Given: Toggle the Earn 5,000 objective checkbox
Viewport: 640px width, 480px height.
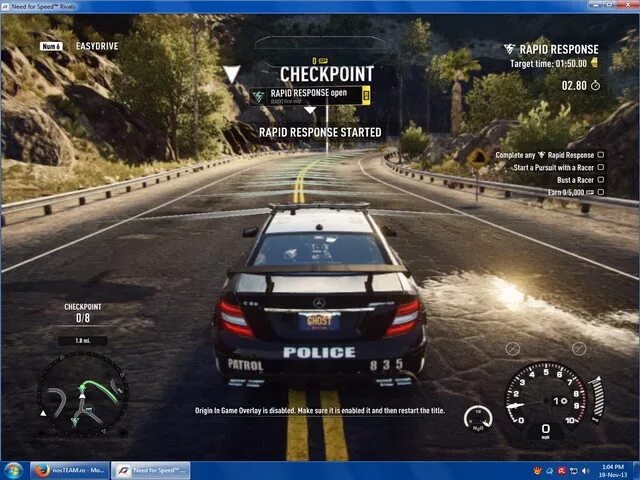Looking at the screenshot, I should point(601,192).
